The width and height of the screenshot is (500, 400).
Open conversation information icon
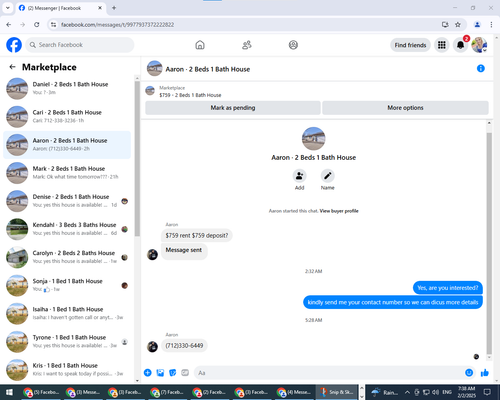481,68
